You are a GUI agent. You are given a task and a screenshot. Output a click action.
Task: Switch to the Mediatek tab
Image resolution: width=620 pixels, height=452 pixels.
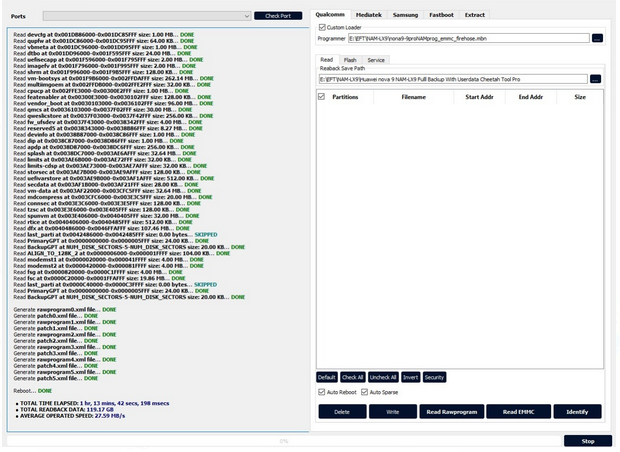pos(369,15)
